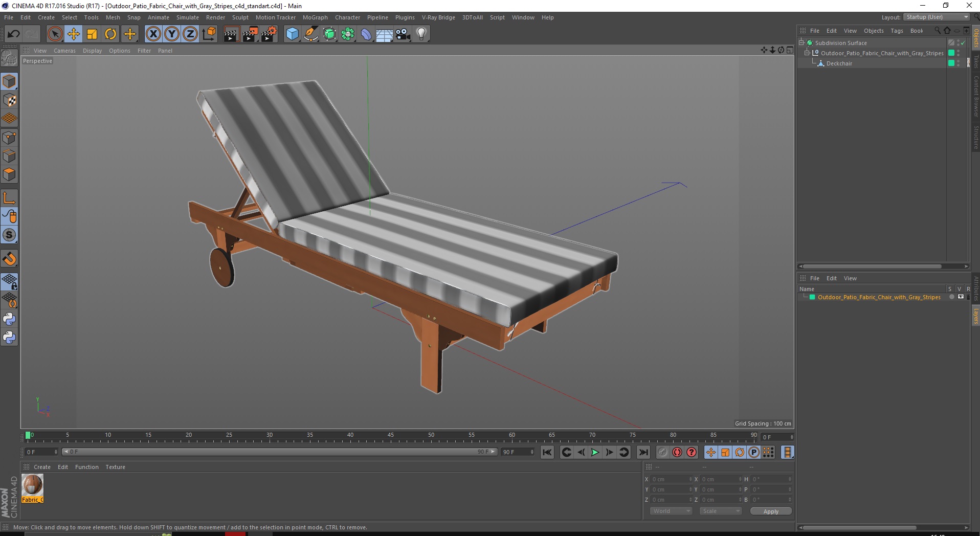
Task: Play the animation forward
Action: coord(595,452)
